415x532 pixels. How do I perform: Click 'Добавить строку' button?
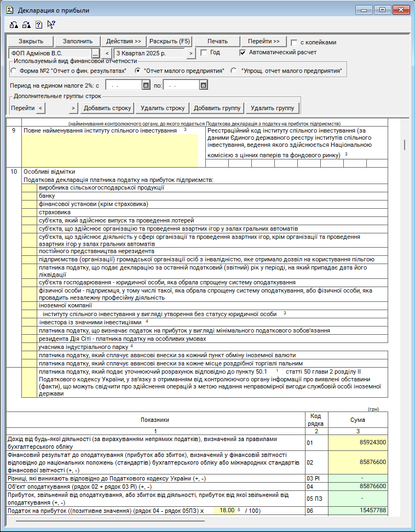107,108
